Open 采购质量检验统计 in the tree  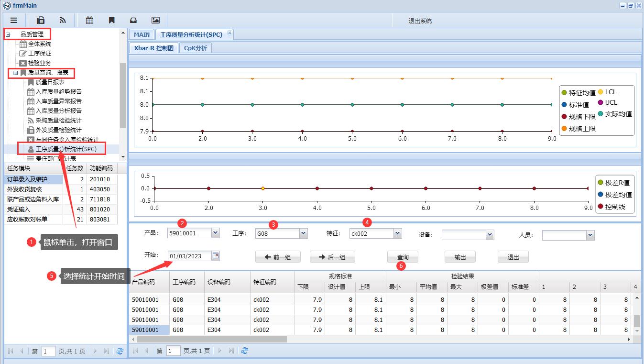pos(58,121)
